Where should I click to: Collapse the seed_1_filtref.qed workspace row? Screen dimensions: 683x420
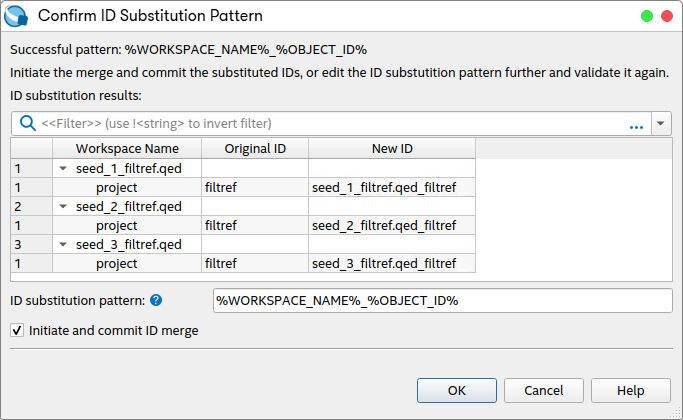point(63,168)
